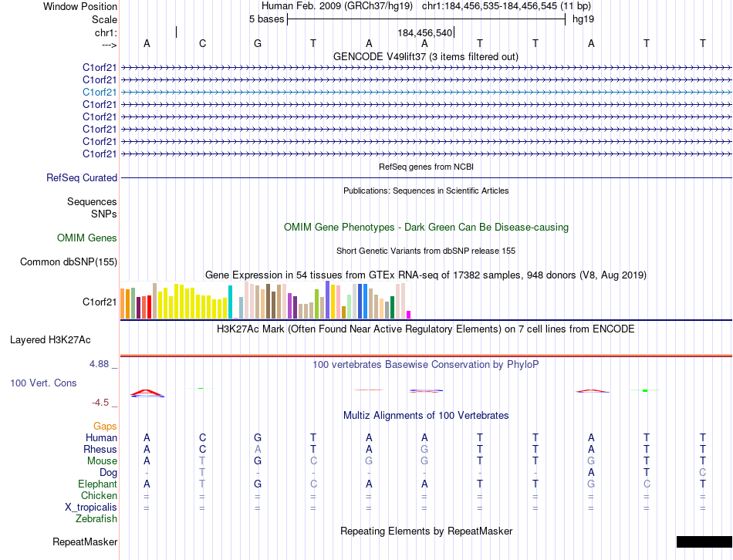733x560 pixels.
Task: Select the Scale label in the left margin
Action: [x=104, y=19]
